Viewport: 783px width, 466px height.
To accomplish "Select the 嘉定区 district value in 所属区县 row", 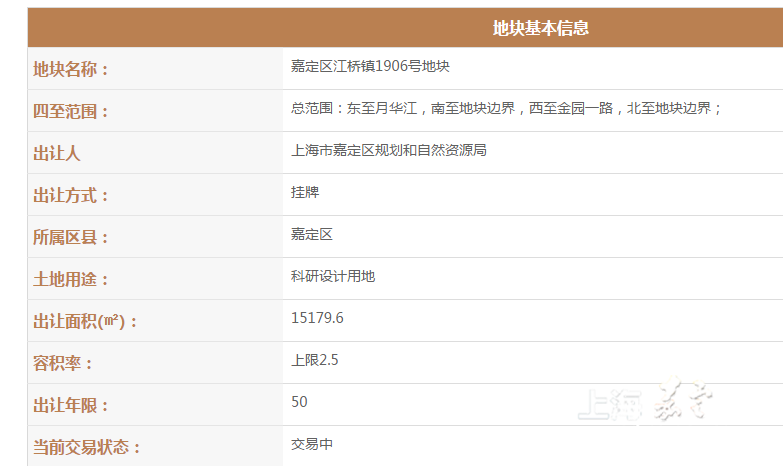I will click(311, 234).
